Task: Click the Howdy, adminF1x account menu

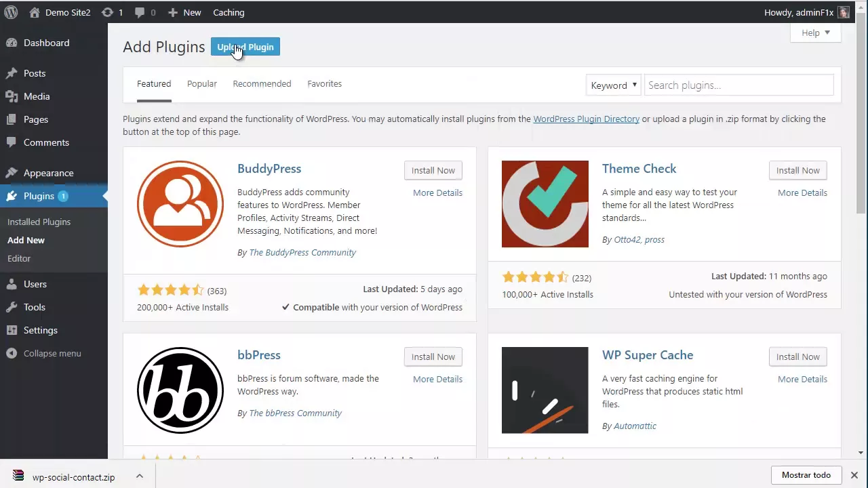Action: 806,12
